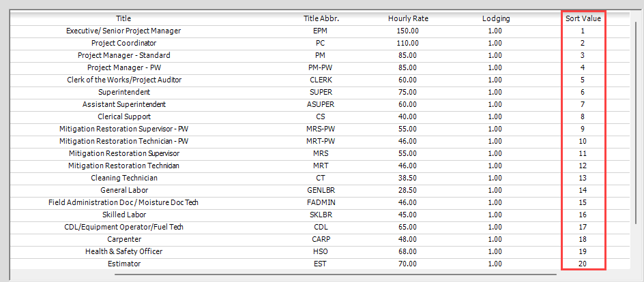644x282 pixels.
Task: Select the Executive/ Senior Project Manager row
Action: pyautogui.click(x=319, y=31)
